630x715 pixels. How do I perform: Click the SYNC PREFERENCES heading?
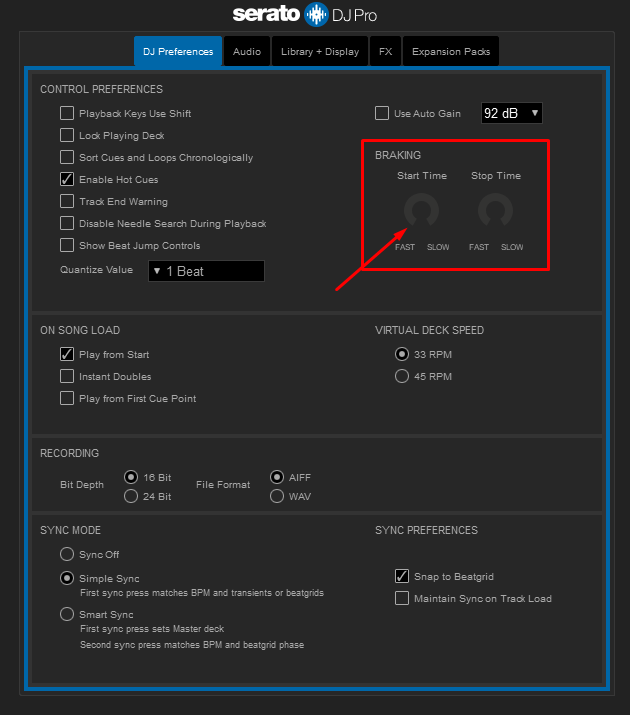(426, 530)
